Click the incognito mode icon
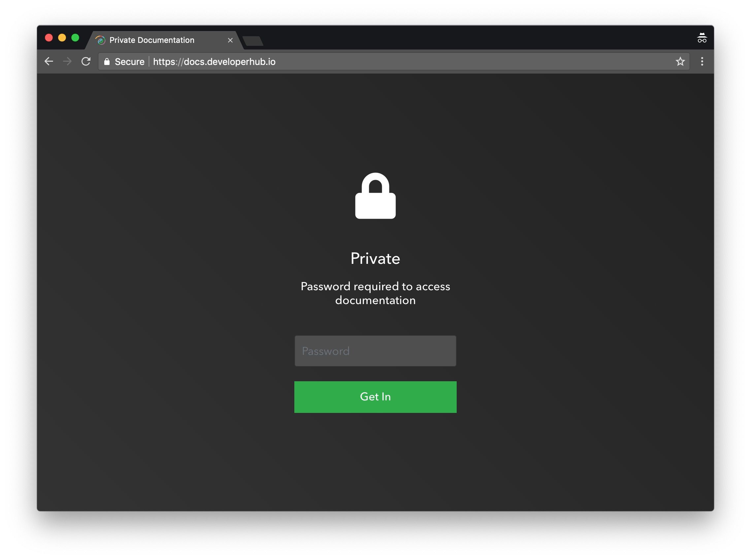 click(702, 38)
